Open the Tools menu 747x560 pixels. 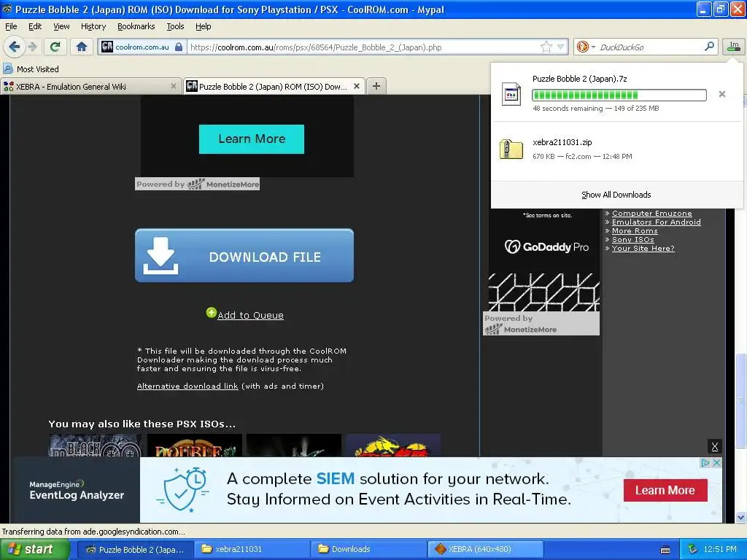tap(175, 26)
